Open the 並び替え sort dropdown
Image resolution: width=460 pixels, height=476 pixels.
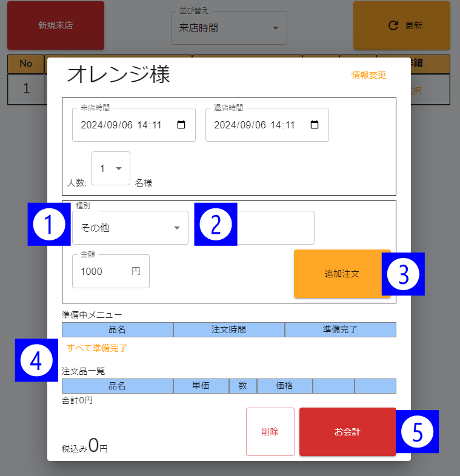click(228, 28)
